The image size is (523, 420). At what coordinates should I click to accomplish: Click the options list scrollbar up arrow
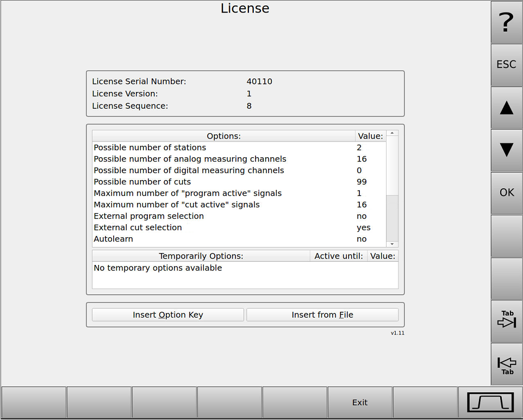pyautogui.click(x=391, y=132)
